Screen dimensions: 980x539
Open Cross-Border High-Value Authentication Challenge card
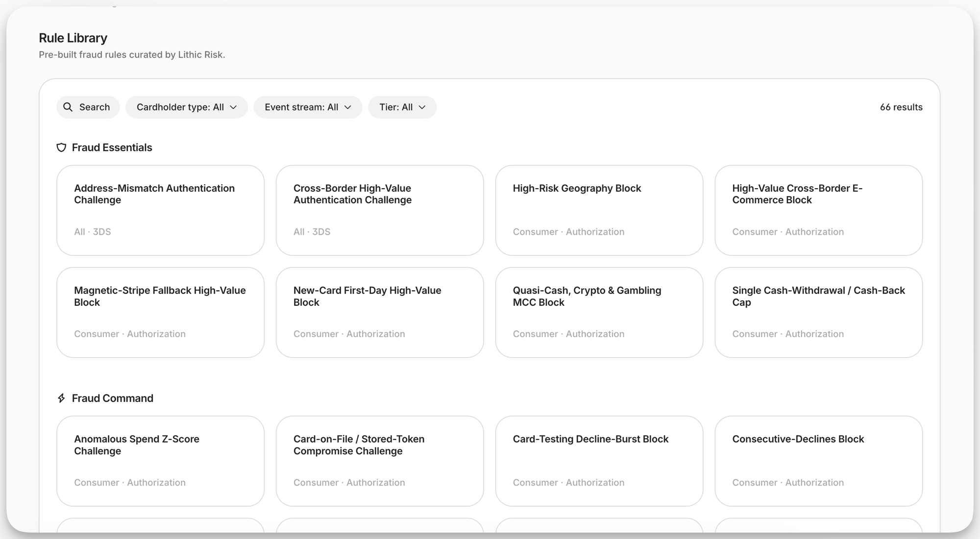pos(380,210)
